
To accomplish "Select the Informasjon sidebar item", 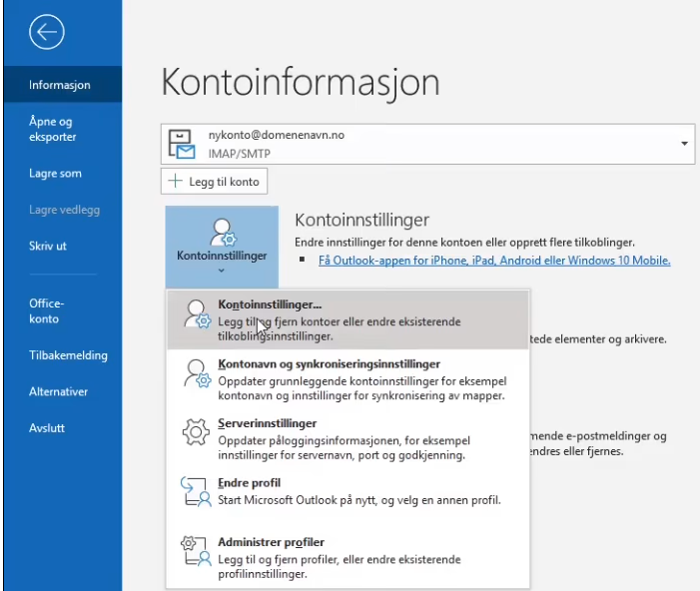I will [x=63, y=85].
